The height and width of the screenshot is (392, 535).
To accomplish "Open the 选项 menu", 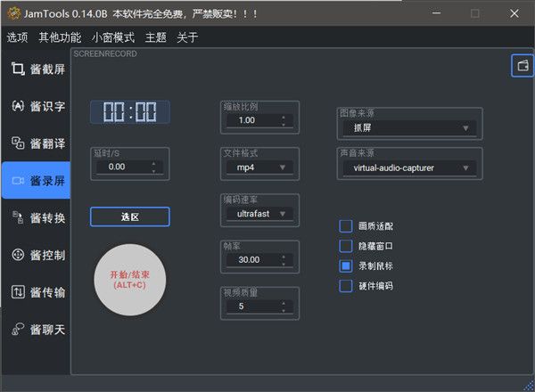I will click(17, 37).
